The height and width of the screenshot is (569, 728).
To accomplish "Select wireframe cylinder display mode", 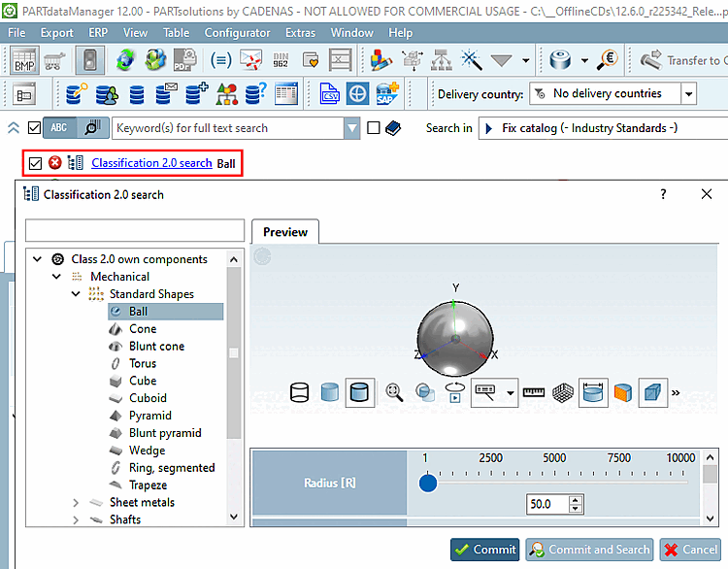I will tap(300, 392).
